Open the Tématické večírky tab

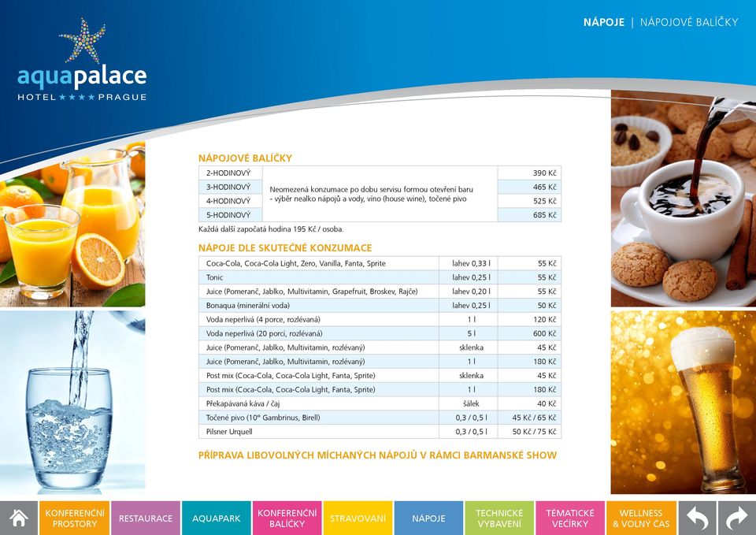570,518
